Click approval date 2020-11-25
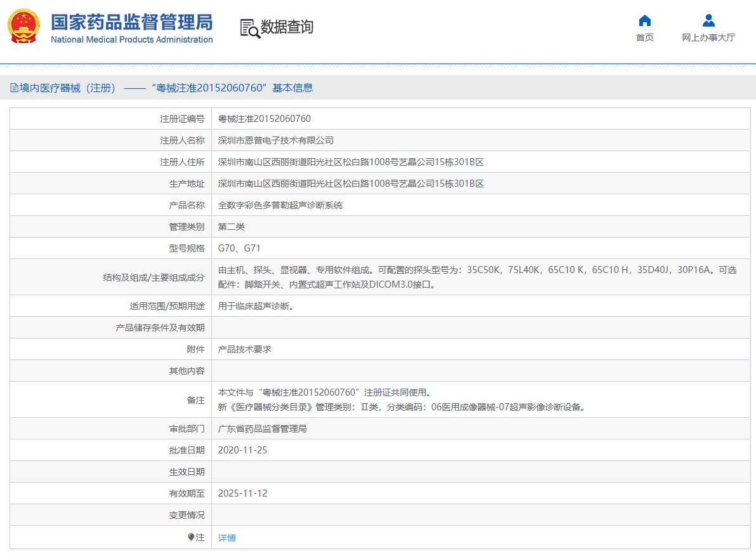756x555 pixels. (242, 450)
